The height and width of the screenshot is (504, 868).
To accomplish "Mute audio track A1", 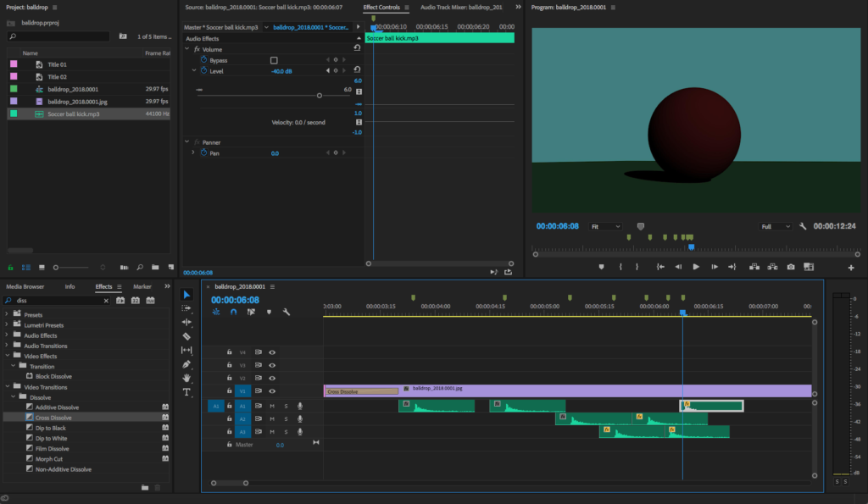I will (272, 406).
